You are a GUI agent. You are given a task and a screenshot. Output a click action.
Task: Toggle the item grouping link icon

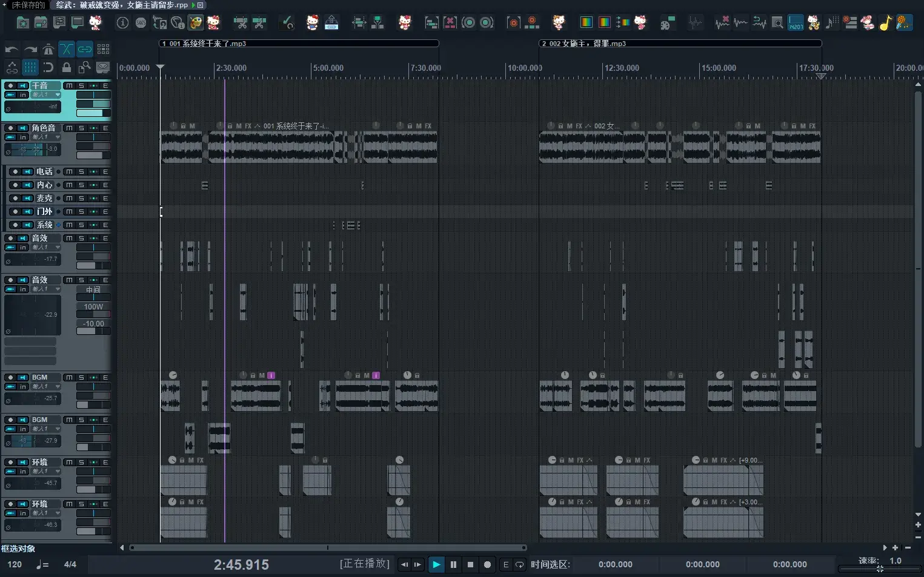click(x=85, y=50)
